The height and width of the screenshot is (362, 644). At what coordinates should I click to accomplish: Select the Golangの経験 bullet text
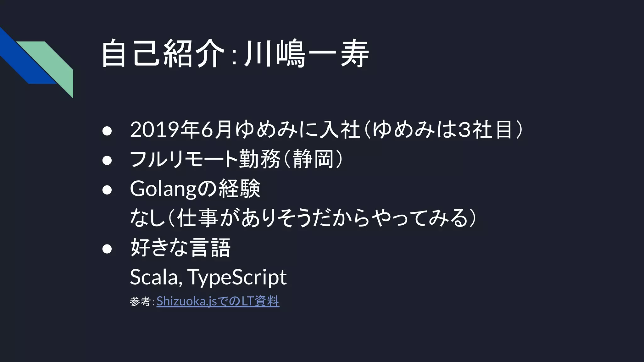(195, 189)
